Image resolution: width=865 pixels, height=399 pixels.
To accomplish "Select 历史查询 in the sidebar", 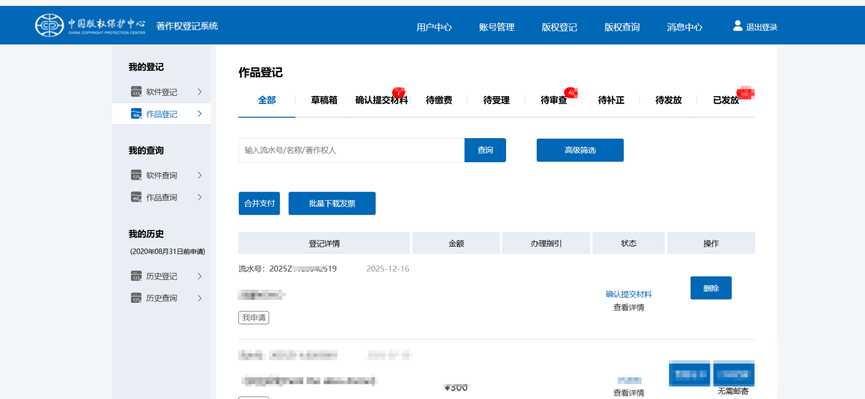I will (x=162, y=299).
